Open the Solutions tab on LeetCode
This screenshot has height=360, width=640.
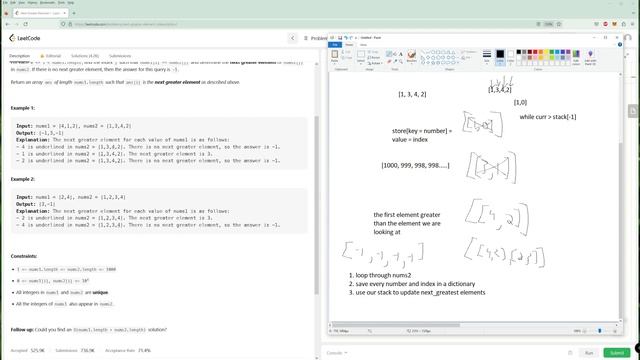(x=85, y=56)
